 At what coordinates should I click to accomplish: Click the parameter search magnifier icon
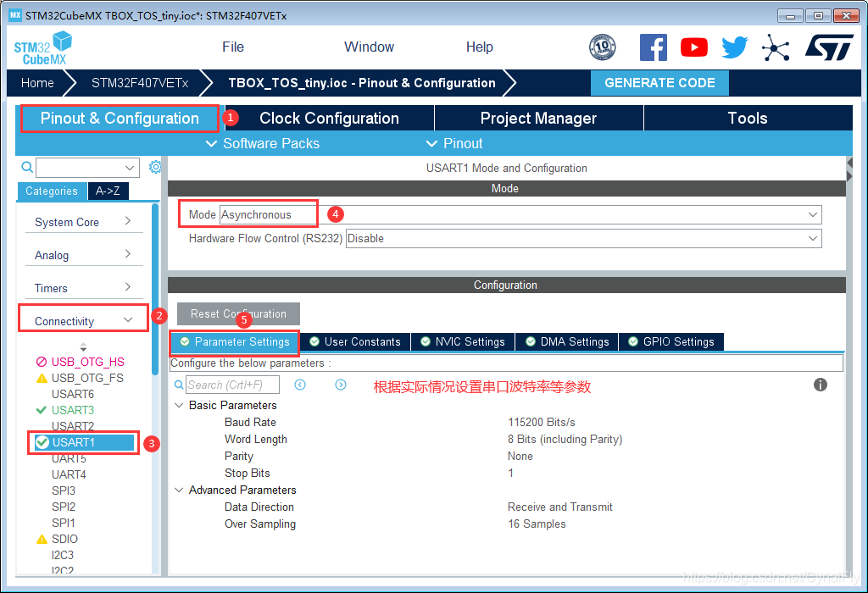point(179,385)
